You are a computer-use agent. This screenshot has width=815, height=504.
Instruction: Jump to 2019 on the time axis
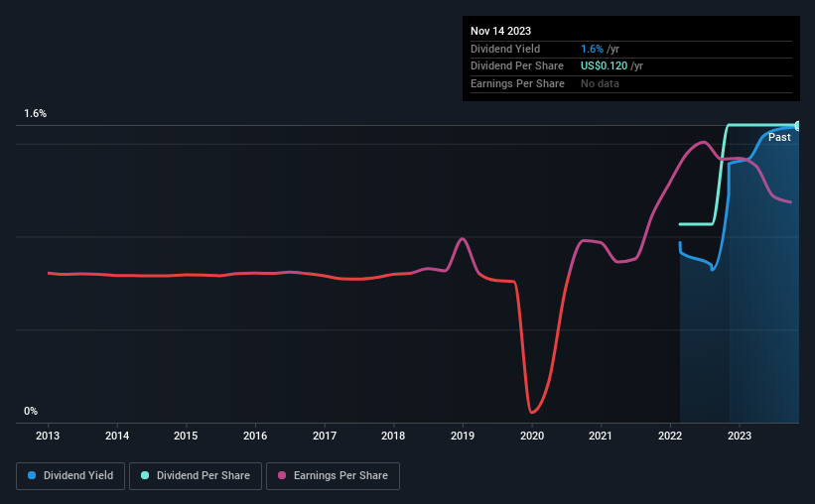click(x=463, y=435)
